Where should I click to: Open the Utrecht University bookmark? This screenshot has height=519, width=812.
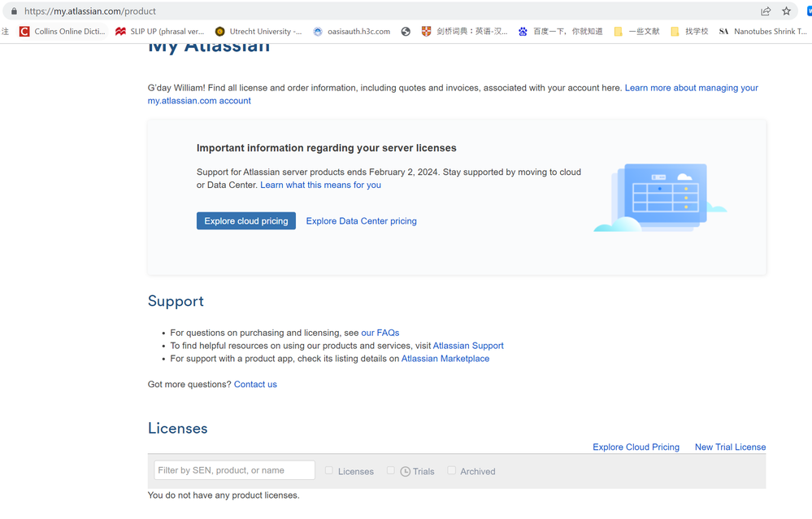[x=258, y=31]
